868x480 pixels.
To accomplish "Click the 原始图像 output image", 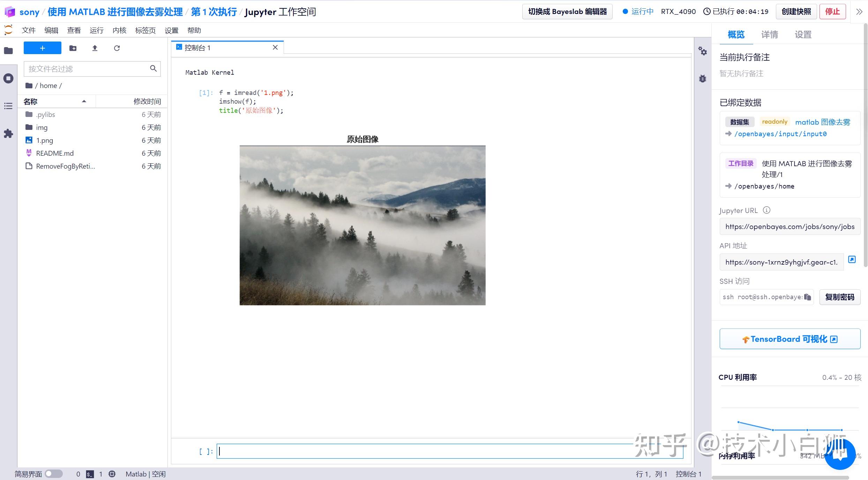I will (362, 225).
